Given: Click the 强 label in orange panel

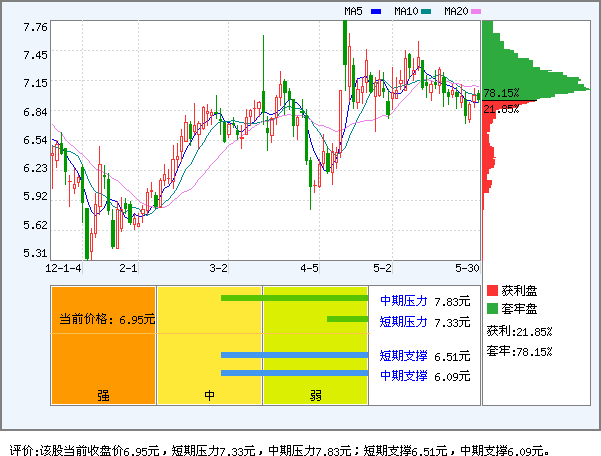Looking at the screenshot, I should point(103,395).
